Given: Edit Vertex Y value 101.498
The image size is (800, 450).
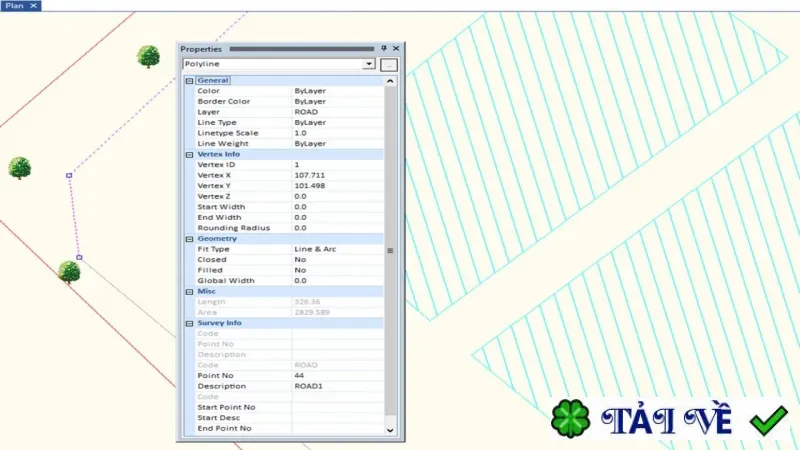Looking at the screenshot, I should (x=338, y=186).
